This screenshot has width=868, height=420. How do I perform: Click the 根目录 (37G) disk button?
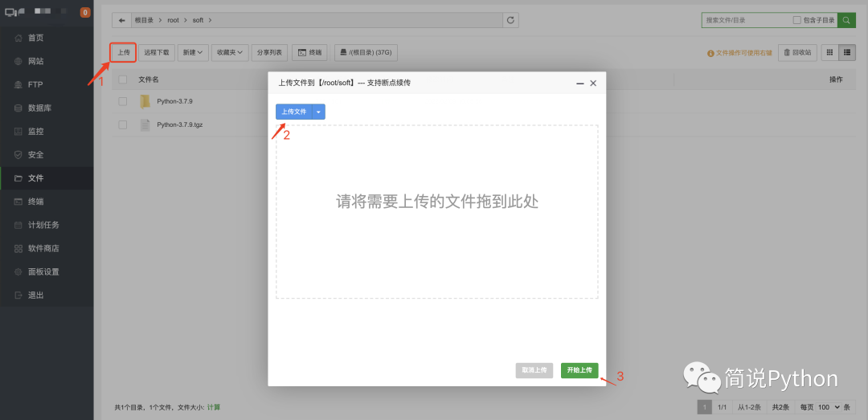pyautogui.click(x=366, y=52)
